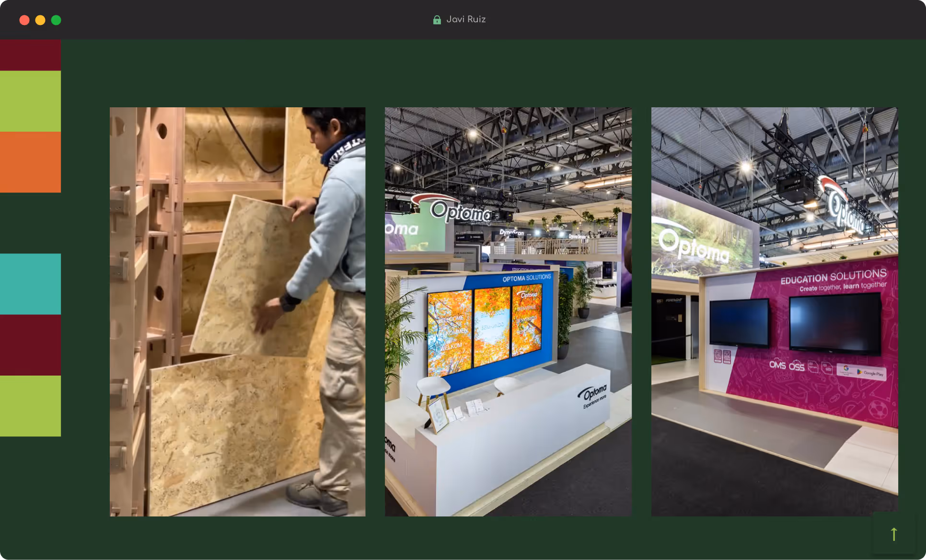Viewport: 926px width, 560px height.
Task: Minimize the window with yellow button
Action: coord(40,20)
